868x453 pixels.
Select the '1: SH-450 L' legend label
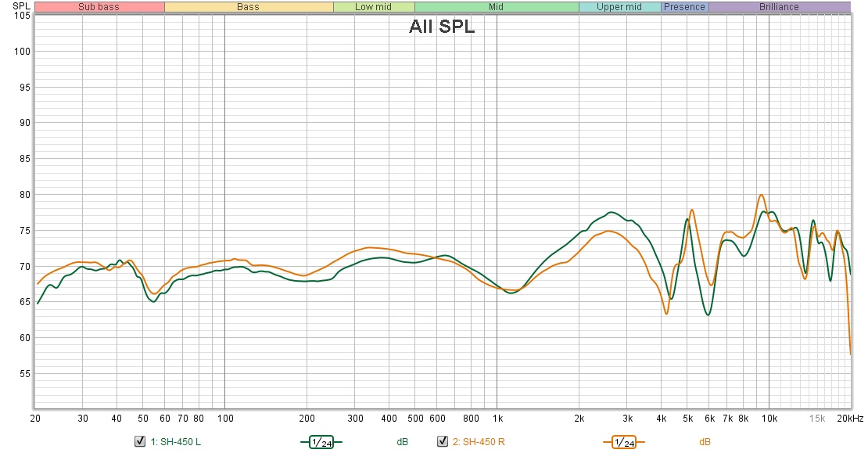click(175, 442)
